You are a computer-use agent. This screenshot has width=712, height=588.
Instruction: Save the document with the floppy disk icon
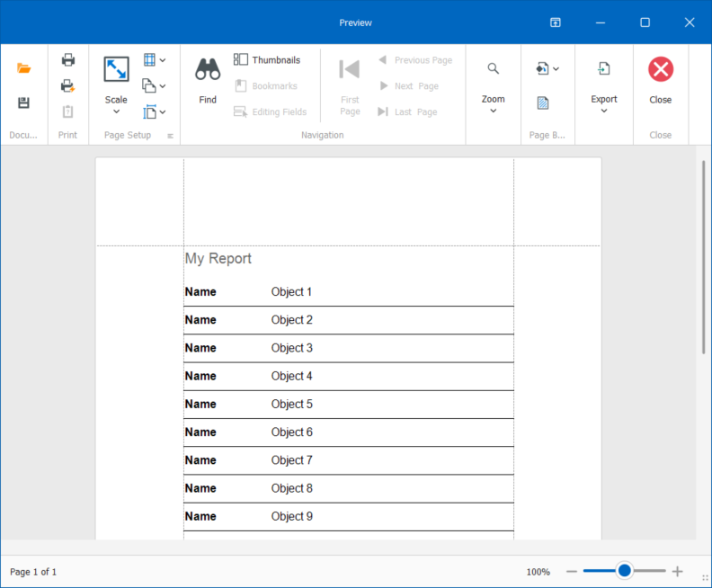click(x=23, y=102)
